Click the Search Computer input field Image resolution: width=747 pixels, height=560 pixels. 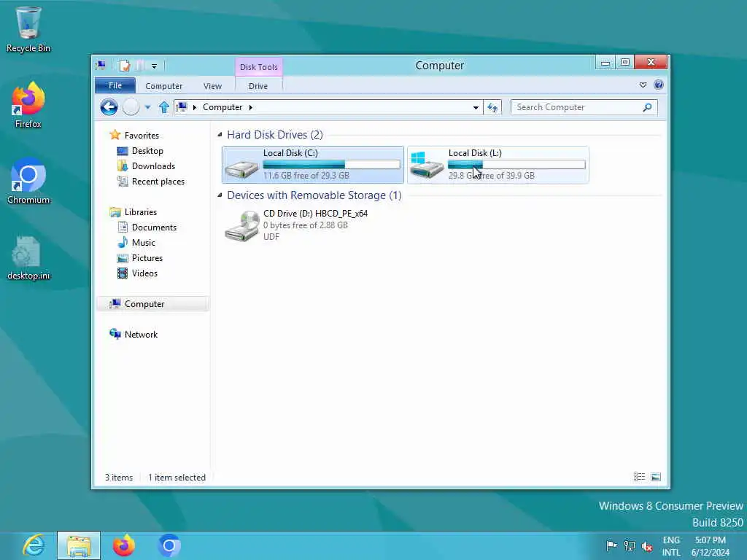pos(578,107)
